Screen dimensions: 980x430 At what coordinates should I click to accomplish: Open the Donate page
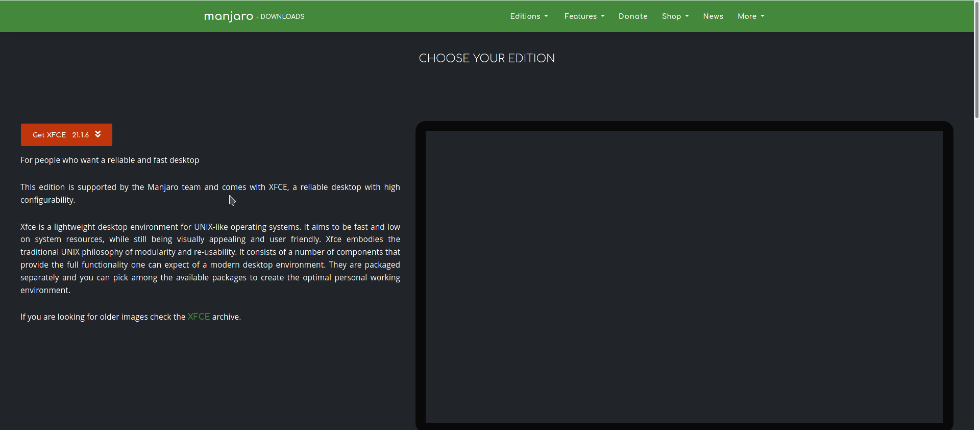tap(633, 16)
